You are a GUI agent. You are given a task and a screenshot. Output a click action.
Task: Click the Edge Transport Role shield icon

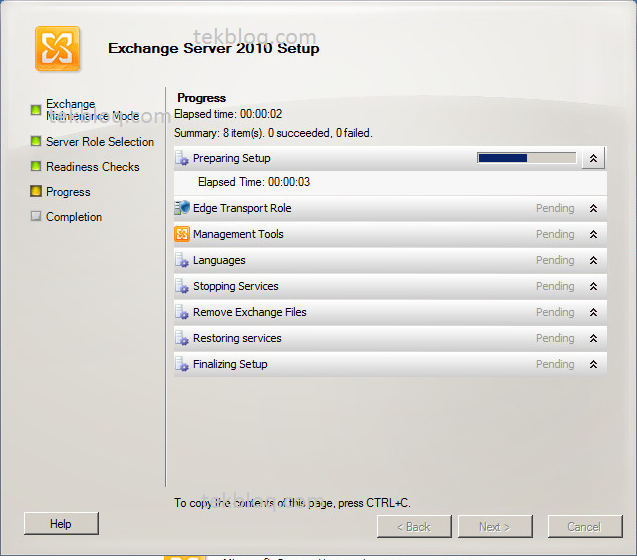pos(182,208)
